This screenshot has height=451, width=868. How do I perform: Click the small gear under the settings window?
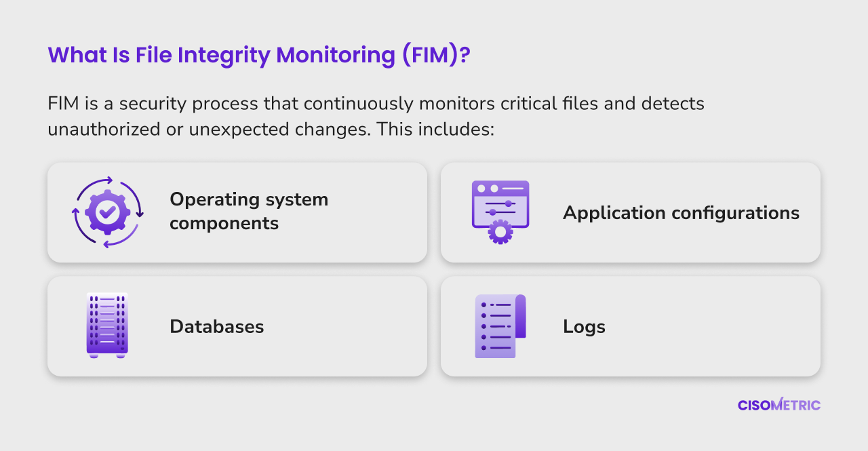(500, 232)
